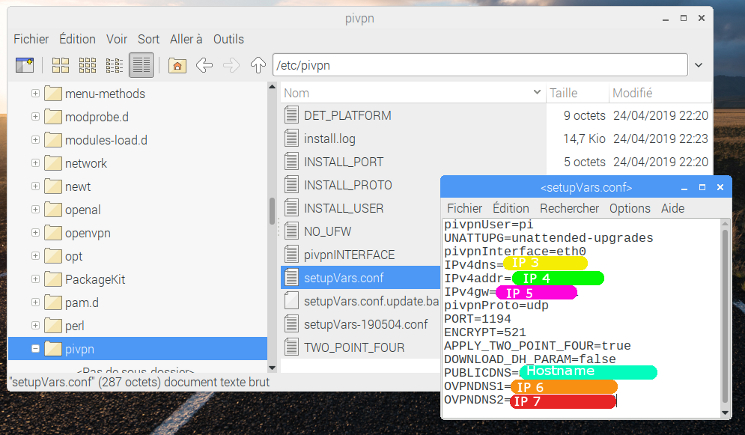The width and height of the screenshot is (745, 435).
Task: Switch to thumbnail view mode
Action: pyautogui.click(x=87, y=65)
